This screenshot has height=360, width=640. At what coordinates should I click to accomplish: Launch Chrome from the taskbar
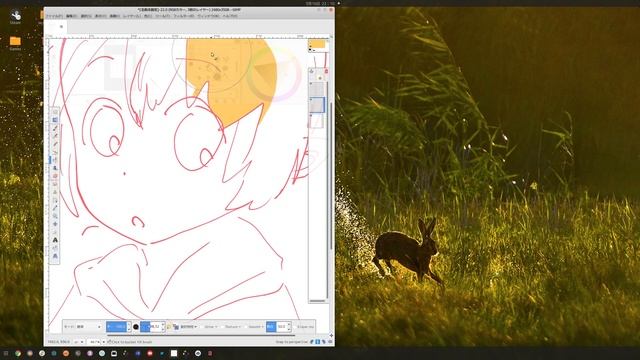tap(18, 353)
